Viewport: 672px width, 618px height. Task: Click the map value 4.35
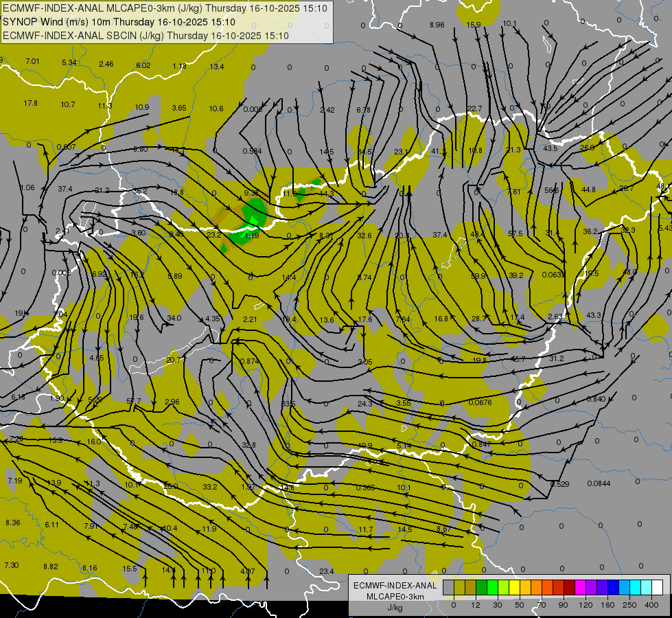tap(213, 319)
